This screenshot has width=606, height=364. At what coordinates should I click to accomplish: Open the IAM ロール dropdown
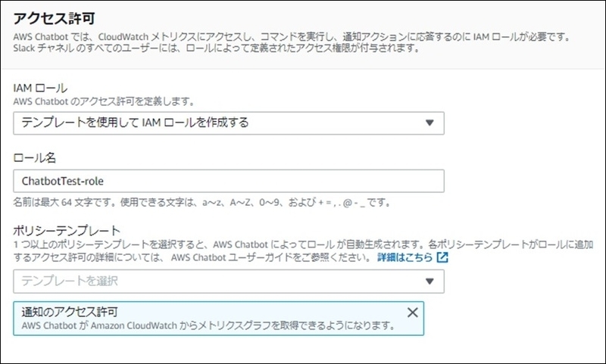click(229, 123)
